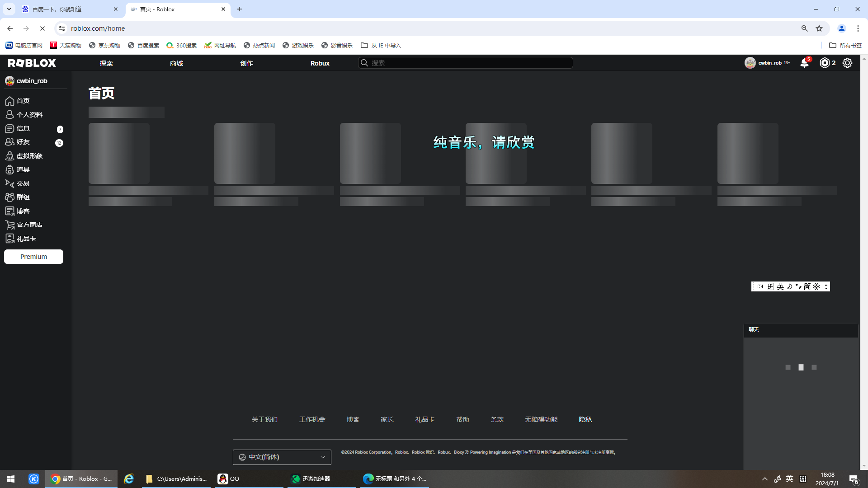Open the 商城 menu in Roblox header
868x488 pixels.
176,63
